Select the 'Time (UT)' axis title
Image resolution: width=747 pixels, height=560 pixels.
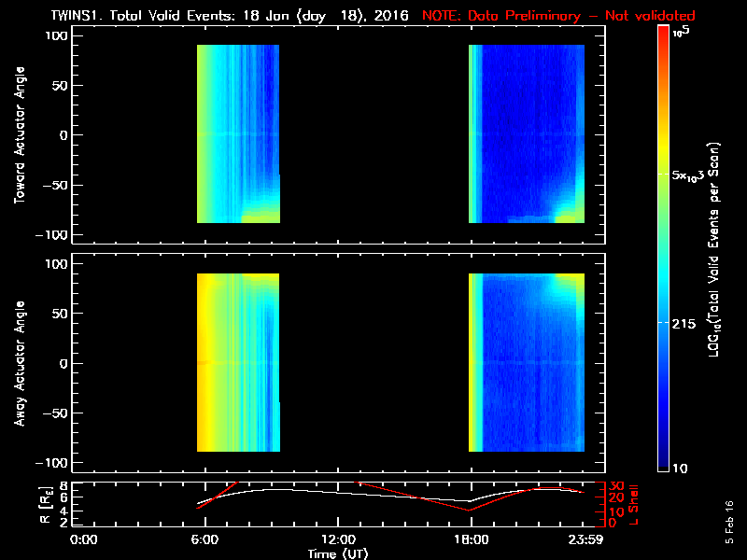pos(338,553)
